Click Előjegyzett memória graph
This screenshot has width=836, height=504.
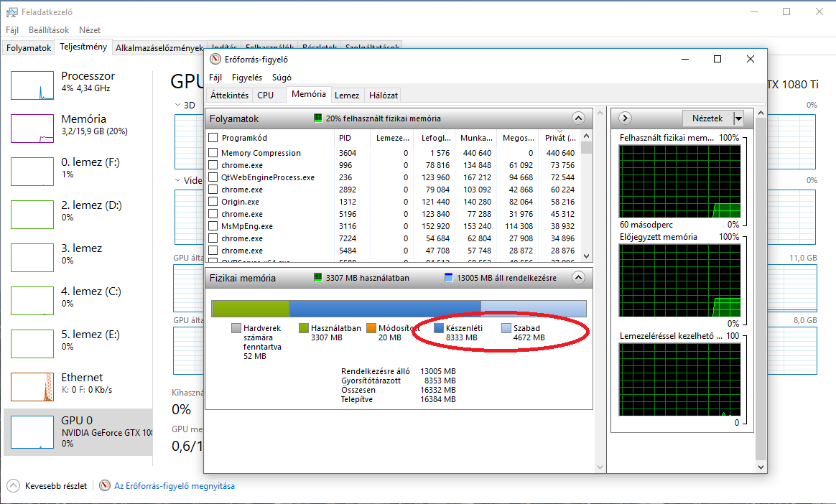[679, 281]
